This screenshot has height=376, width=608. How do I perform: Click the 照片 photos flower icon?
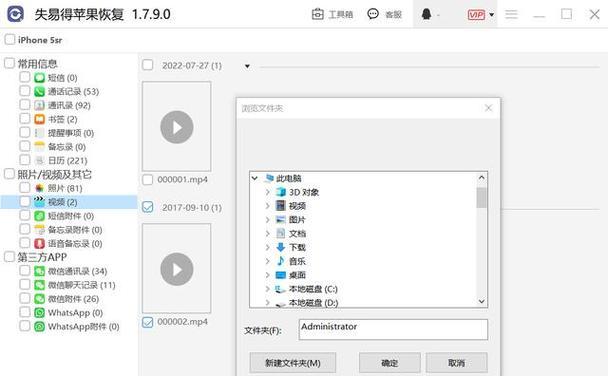pyautogui.click(x=40, y=188)
